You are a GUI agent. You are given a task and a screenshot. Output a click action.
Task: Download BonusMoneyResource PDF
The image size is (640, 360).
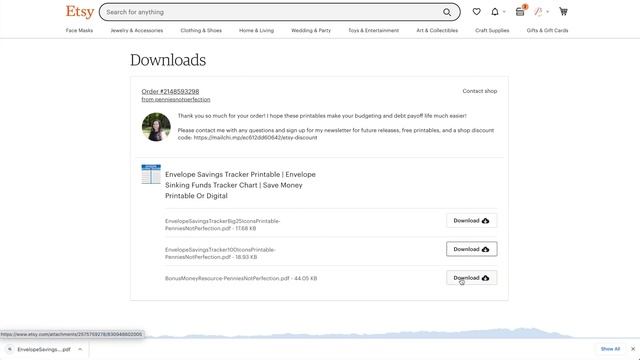(471, 278)
